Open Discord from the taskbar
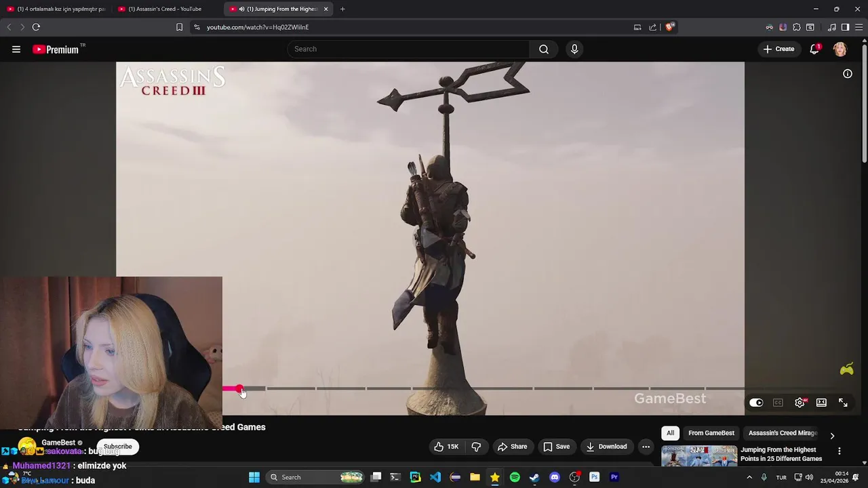 (555, 477)
